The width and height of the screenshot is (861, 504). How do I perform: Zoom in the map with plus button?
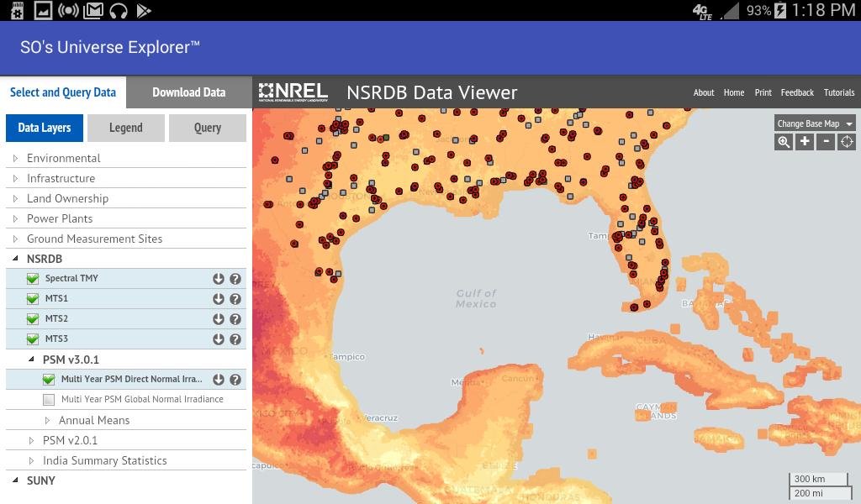pos(805,142)
